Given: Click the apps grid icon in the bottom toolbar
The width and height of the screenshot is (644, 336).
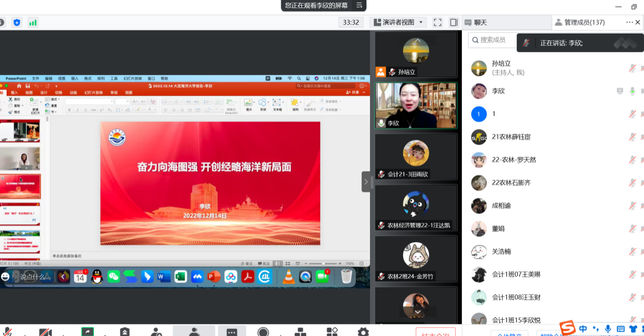Looking at the screenshot, I should point(332,332).
